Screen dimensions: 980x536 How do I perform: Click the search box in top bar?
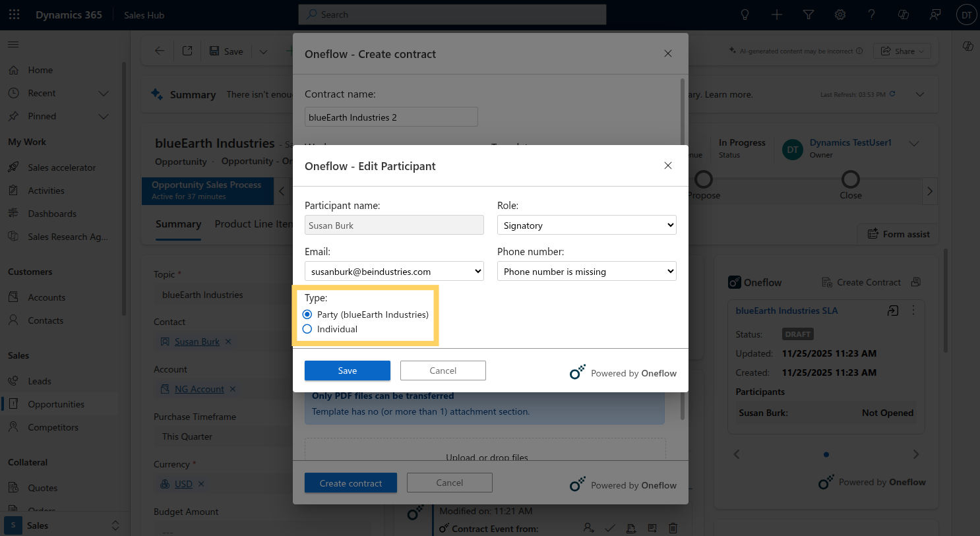point(452,15)
